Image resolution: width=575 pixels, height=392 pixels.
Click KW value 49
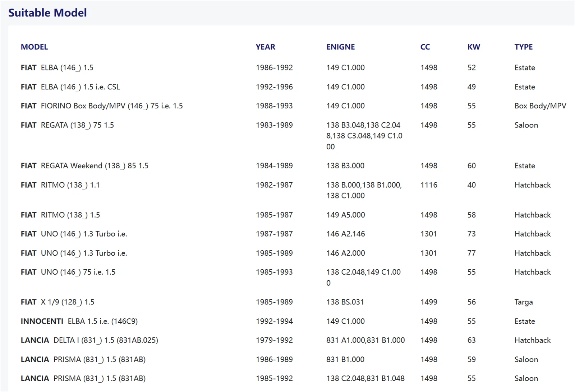pos(471,87)
